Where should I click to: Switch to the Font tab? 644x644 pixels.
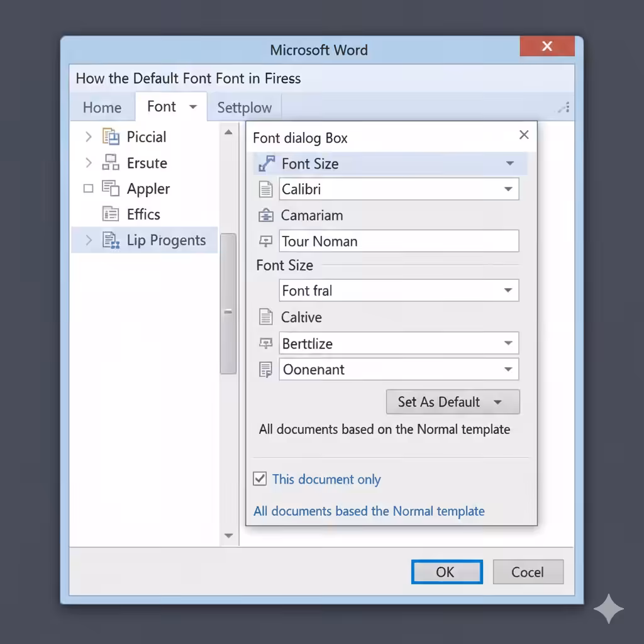171,107
